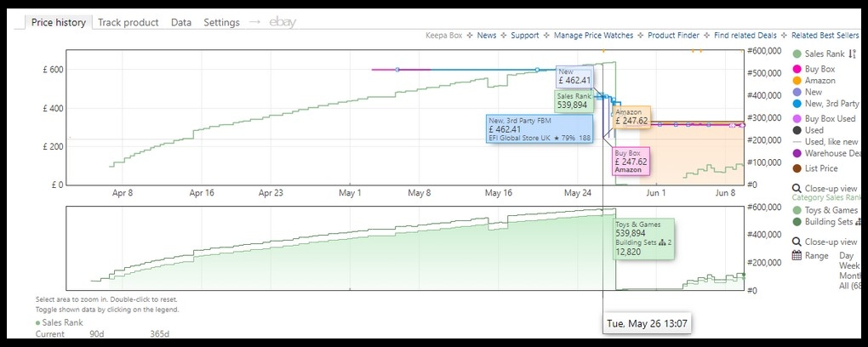Screen dimensions: 868x347
Task: Open the News link
Action: (x=487, y=36)
